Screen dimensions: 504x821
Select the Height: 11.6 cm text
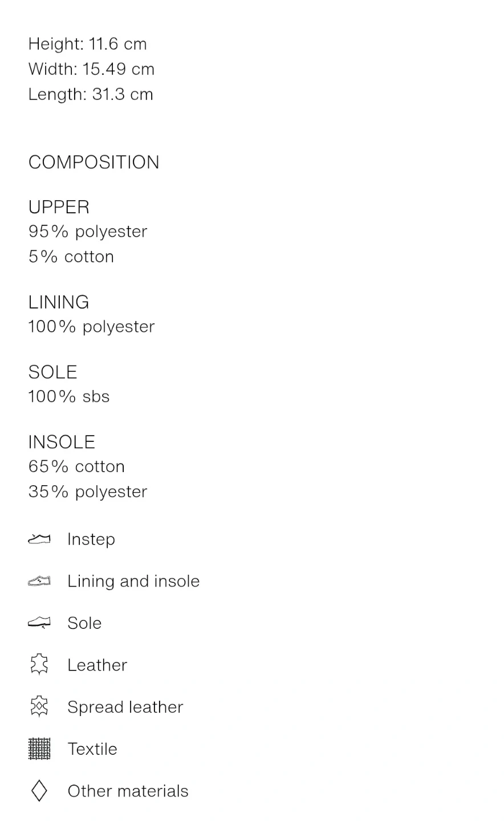click(x=88, y=44)
